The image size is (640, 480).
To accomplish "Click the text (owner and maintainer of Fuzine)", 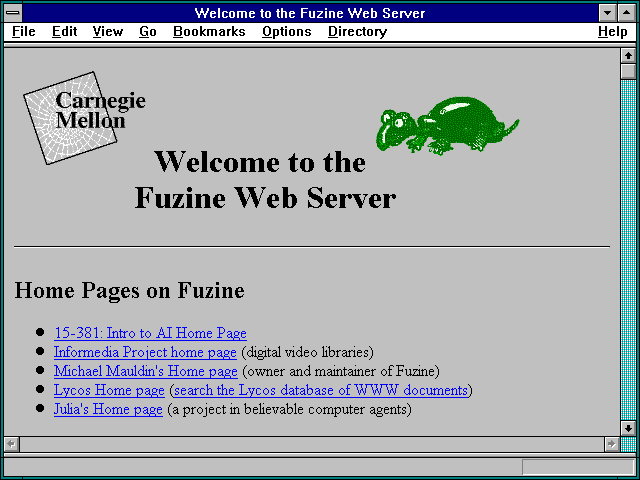I will (x=341, y=371).
